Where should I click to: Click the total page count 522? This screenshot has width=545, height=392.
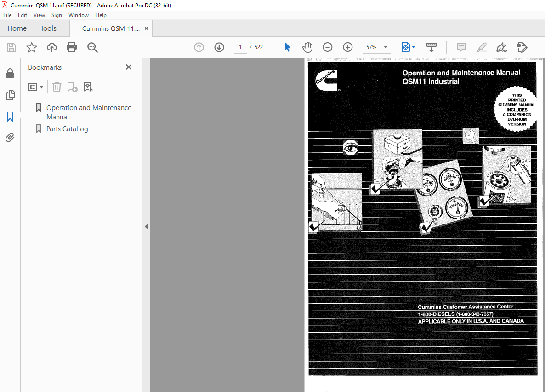click(259, 47)
